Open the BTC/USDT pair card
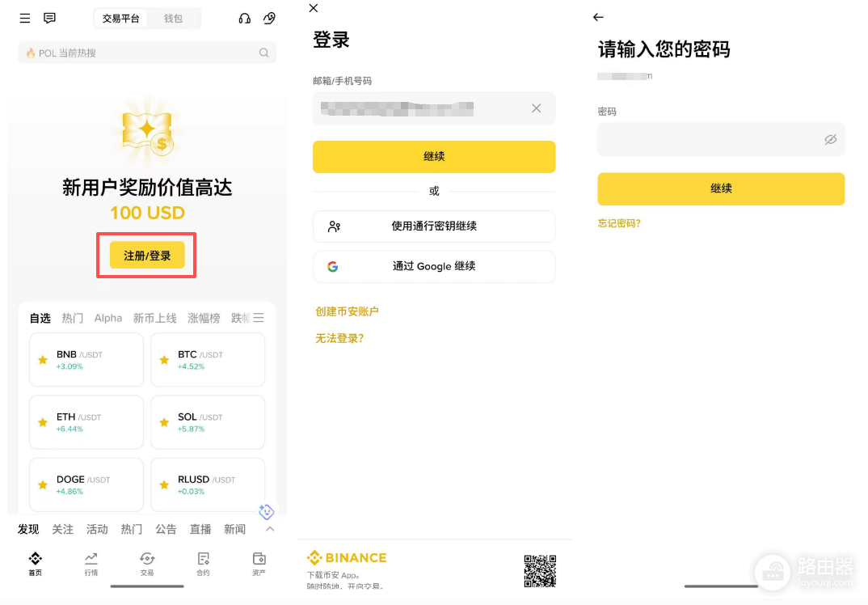Viewport: 868px width, 605px height. click(x=208, y=360)
